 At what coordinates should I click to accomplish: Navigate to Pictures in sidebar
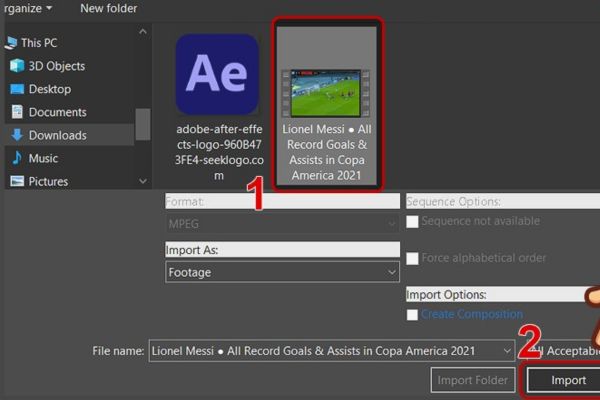pyautogui.click(x=48, y=181)
